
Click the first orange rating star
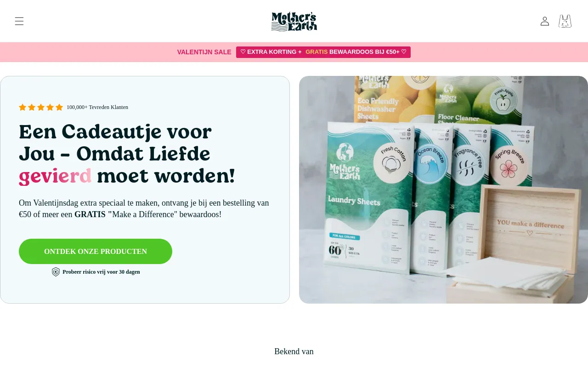[23, 107]
